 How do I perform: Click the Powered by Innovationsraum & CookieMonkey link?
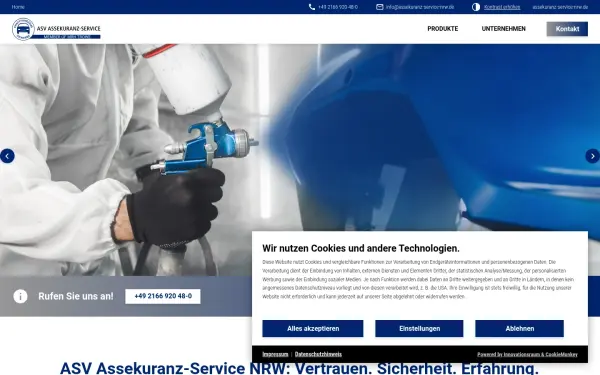click(x=527, y=354)
